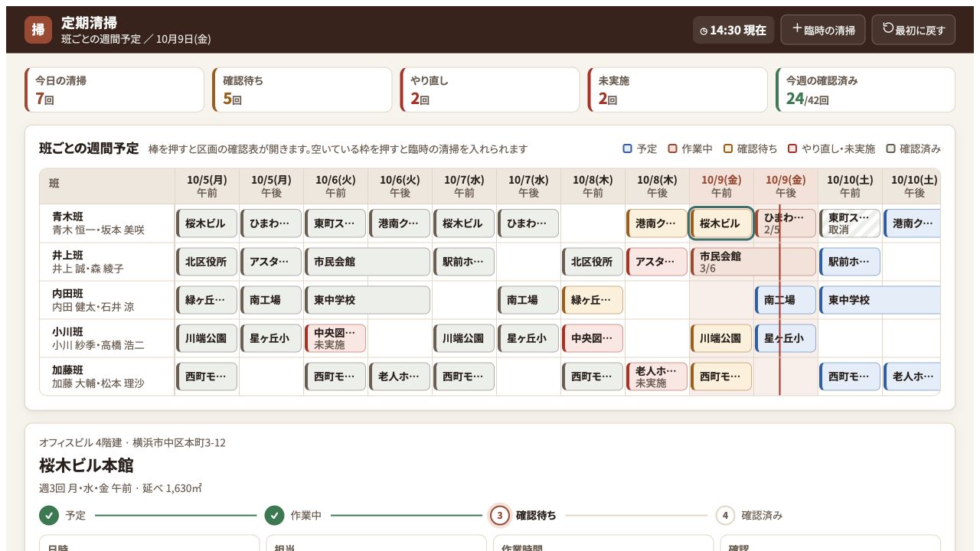The image size is (980, 551).
Task: Open 加藤班's 未実施 block on 10/8(木) 午後
Action: point(657,377)
